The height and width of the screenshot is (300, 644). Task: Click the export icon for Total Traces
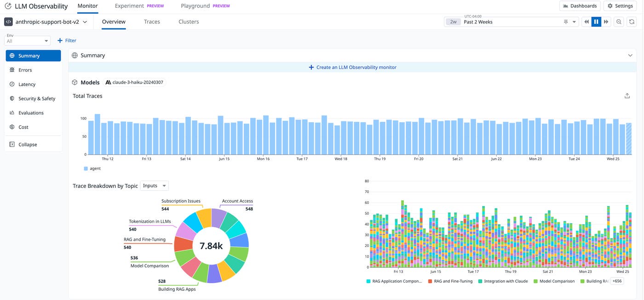[x=627, y=96]
